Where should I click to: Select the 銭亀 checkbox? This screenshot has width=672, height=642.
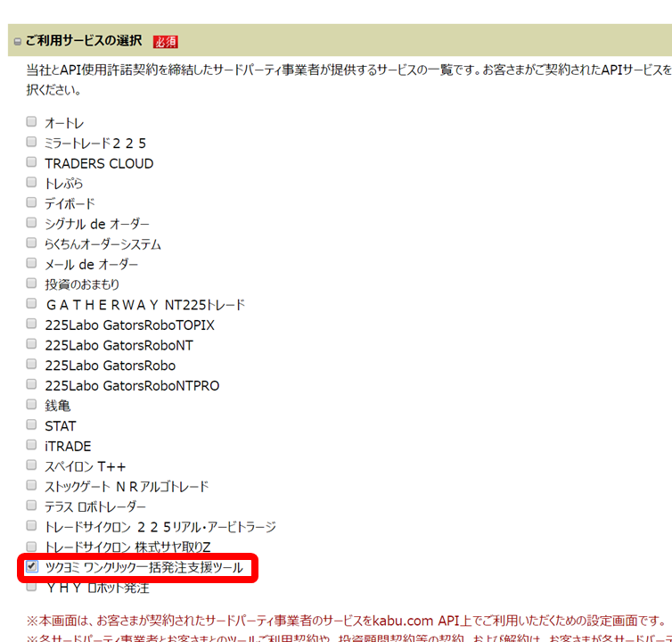[x=31, y=404]
